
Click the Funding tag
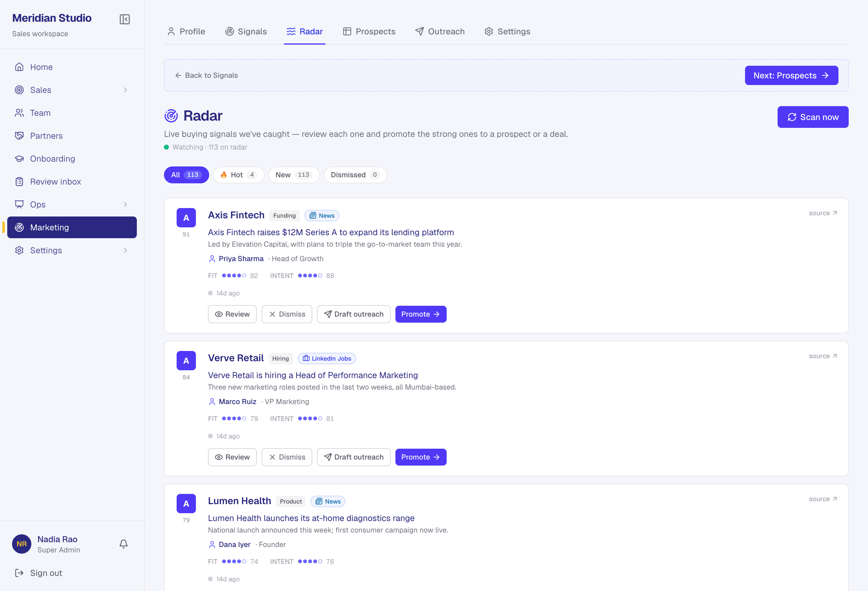284,216
